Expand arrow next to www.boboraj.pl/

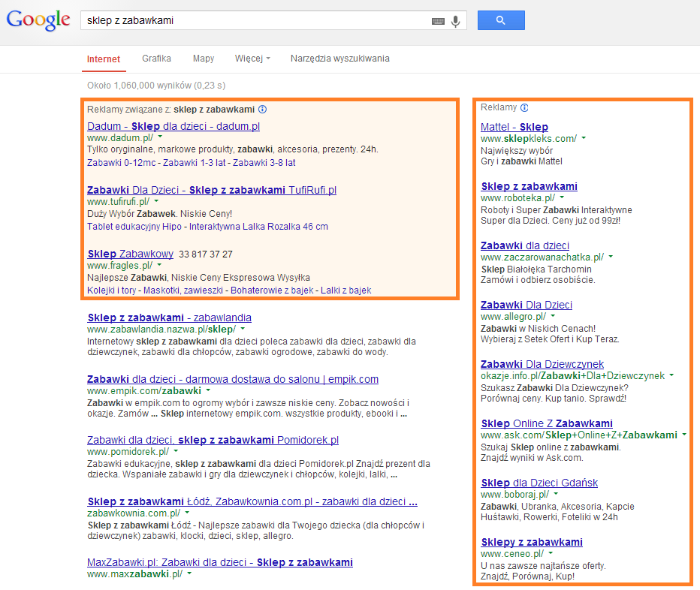coord(556,494)
